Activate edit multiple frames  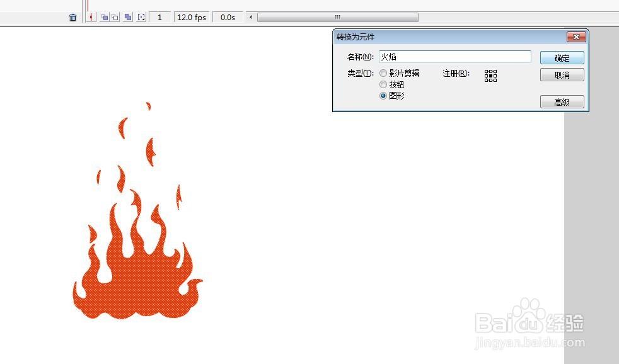click(127, 17)
